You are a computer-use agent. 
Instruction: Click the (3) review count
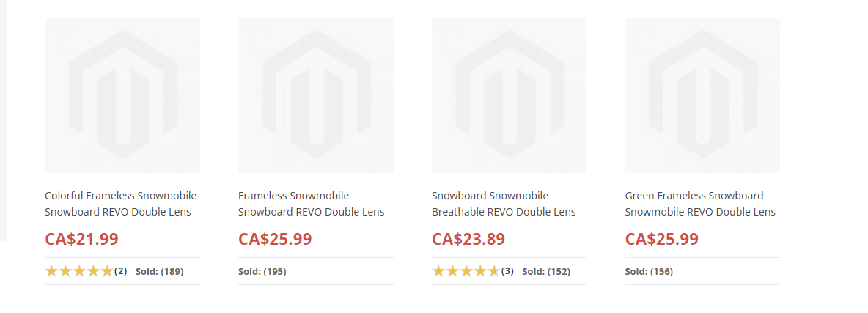pos(507,271)
